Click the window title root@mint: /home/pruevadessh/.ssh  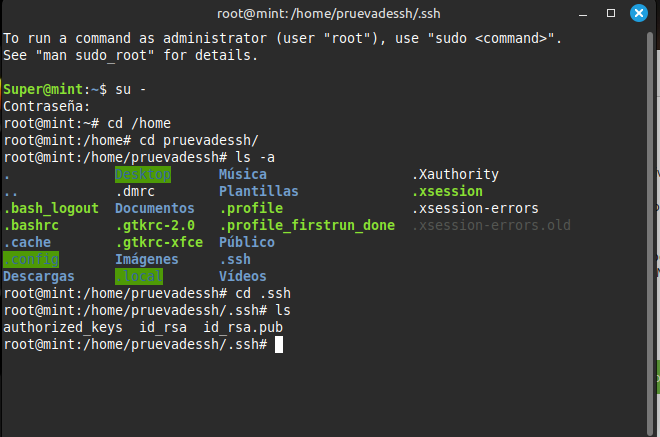pyautogui.click(x=328, y=13)
